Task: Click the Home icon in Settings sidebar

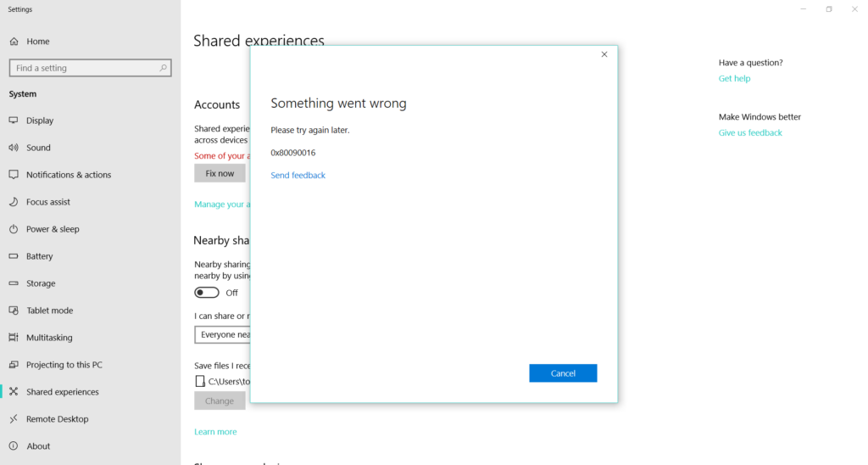Action: (14, 42)
